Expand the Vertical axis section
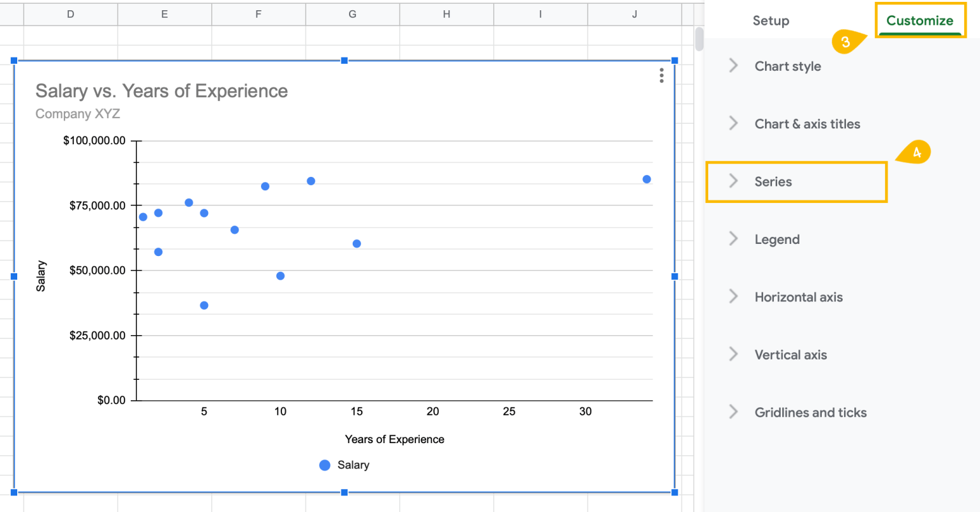980x512 pixels. [x=791, y=354]
